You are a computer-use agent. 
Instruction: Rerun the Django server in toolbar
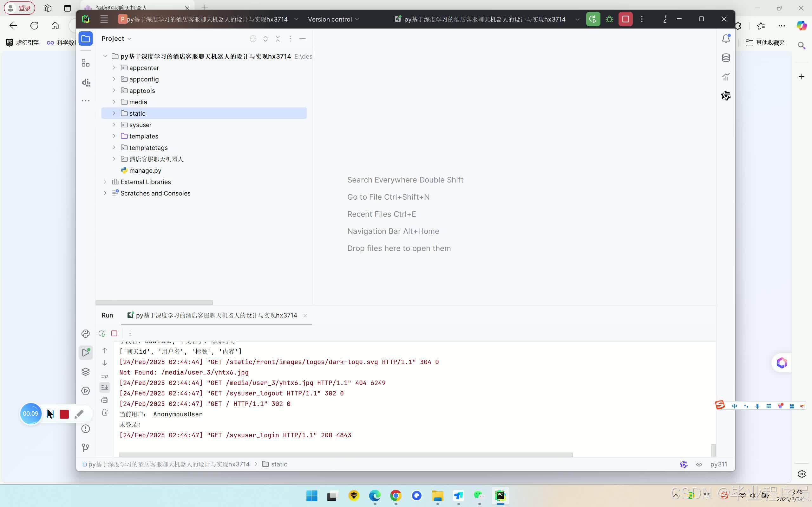click(x=593, y=19)
